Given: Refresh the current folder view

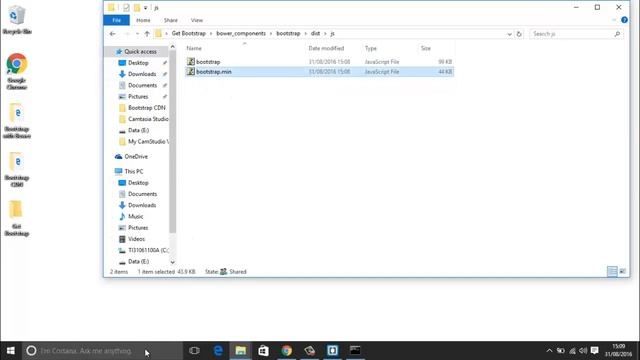Looking at the screenshot, I should 519,34.
